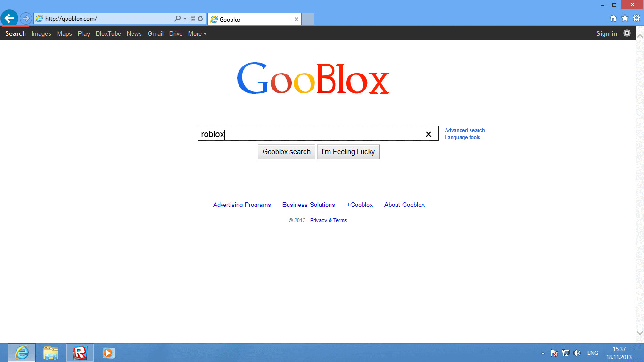Go forward using the browser forward arrow
Viewport: 644px width, 362px height.
(25, 19)
